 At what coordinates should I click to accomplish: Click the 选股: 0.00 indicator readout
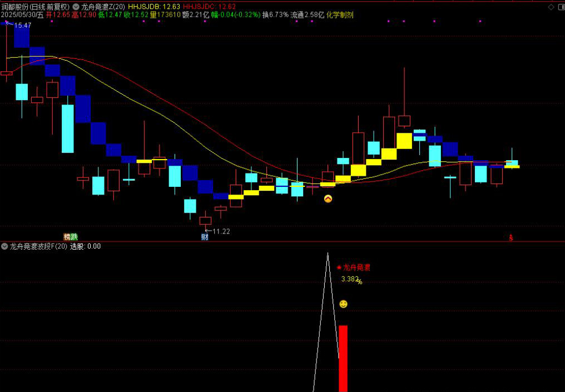[x=85, y=246]
